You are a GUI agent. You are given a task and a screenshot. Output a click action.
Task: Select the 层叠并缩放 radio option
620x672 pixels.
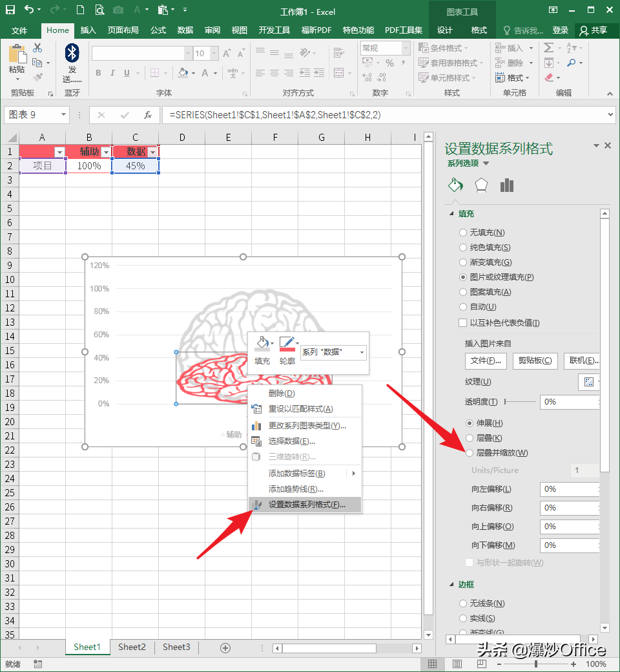pyautogui.click(x=470, y=452)
